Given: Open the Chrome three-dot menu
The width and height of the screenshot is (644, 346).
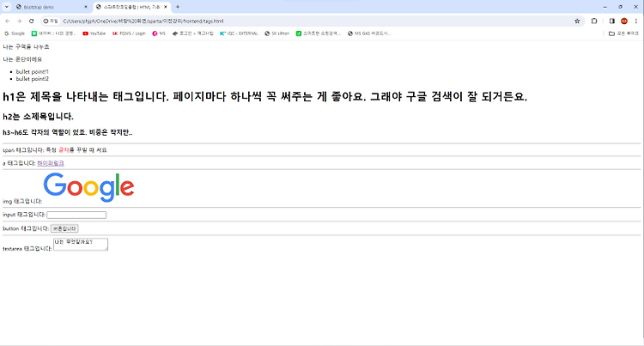Looking at the screenshot, I should [x=636, y=21].
